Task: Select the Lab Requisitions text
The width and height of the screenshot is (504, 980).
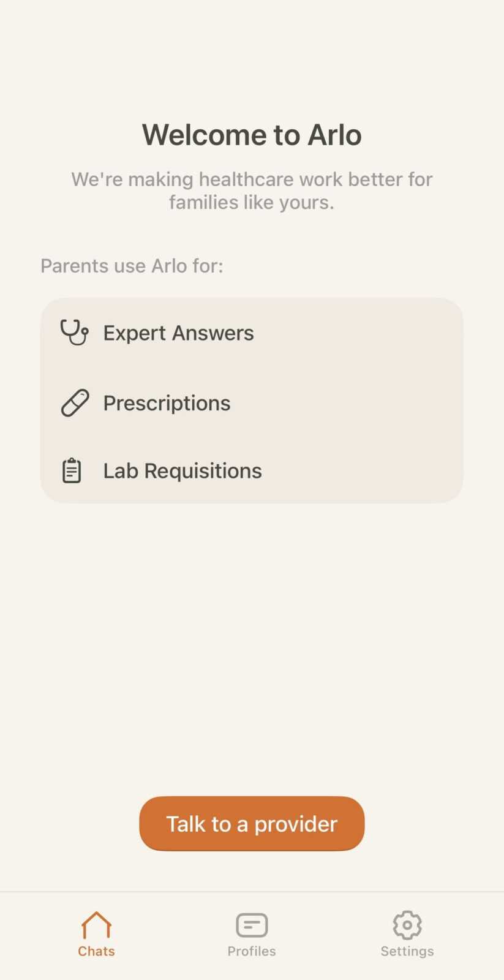Action: [x=182, y=470]
